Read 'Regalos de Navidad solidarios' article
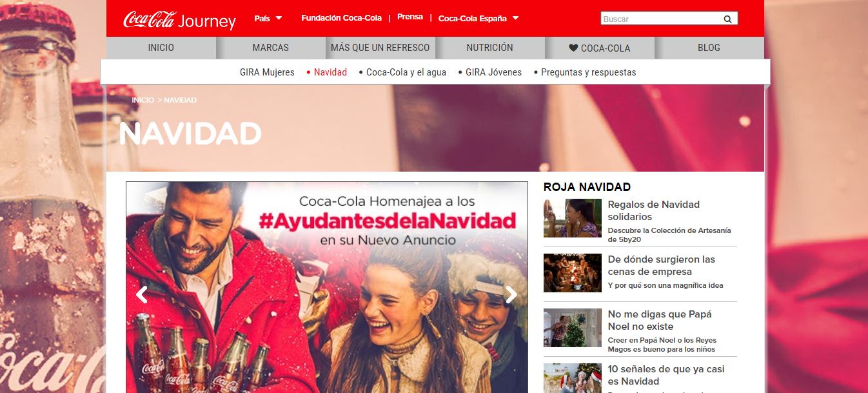 tap(654, 210)
